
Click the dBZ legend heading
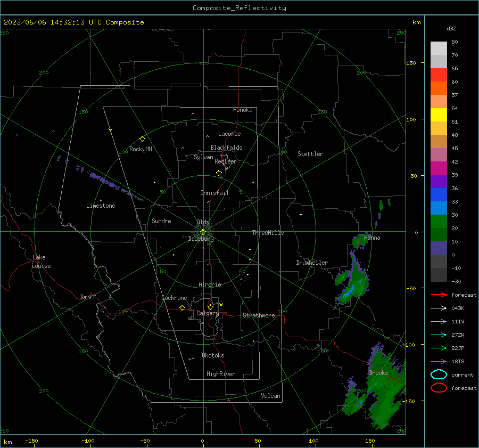tap(451, 28)
